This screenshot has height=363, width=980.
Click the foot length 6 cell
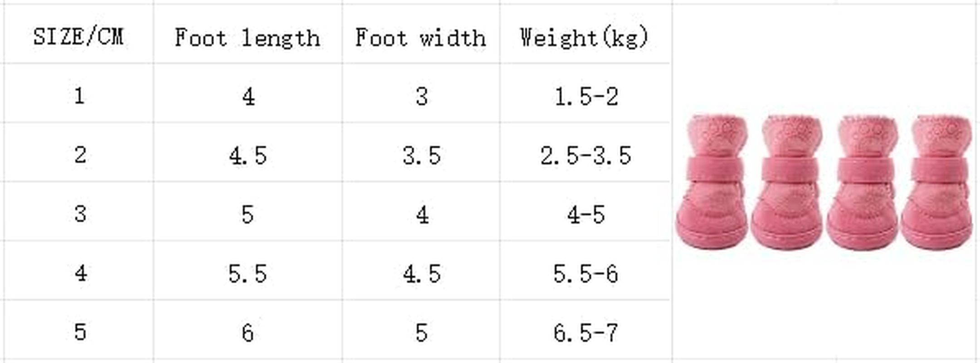tap(247, 333)
